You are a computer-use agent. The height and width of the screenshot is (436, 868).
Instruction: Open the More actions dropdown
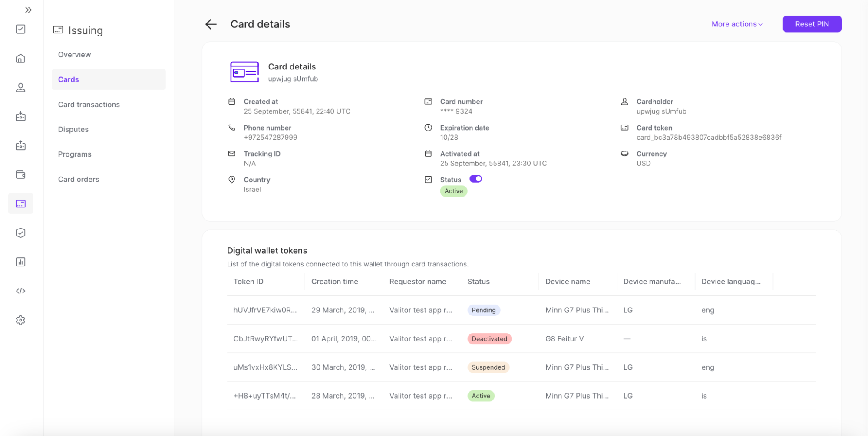point(736,24)
